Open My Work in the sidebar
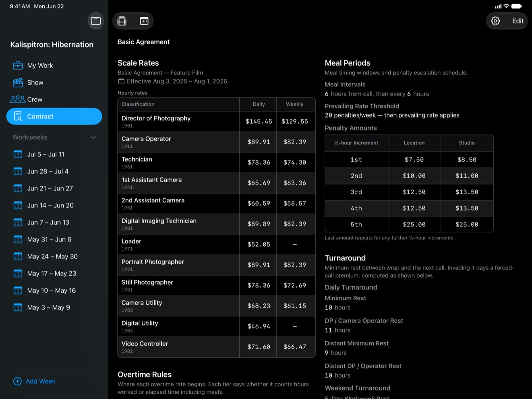The image size is (532, 399). coord(54,65)
